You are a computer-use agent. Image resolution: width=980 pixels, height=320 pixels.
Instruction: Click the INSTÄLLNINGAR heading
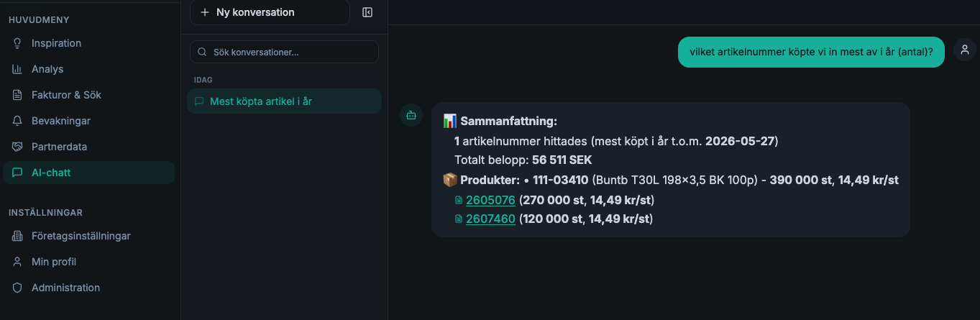point(45,212)
